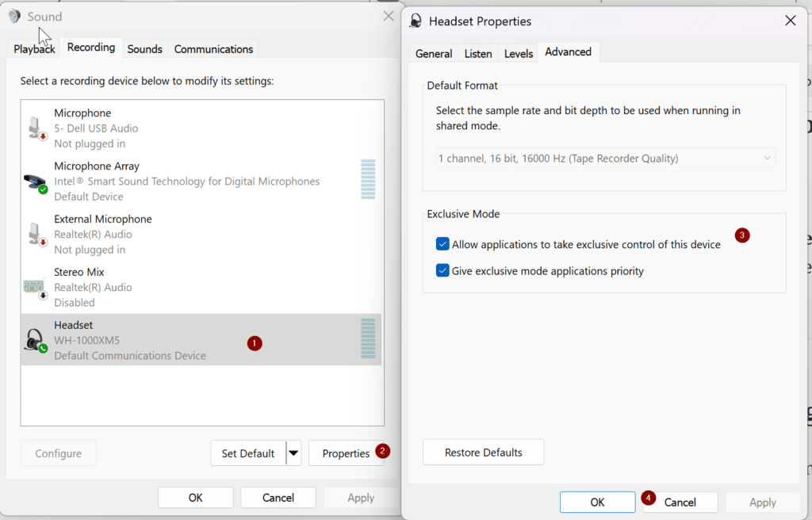Toggle Give exclusive mode applications priority
The width and height of the screenshot is (812, 520).
tap(442, 271)
